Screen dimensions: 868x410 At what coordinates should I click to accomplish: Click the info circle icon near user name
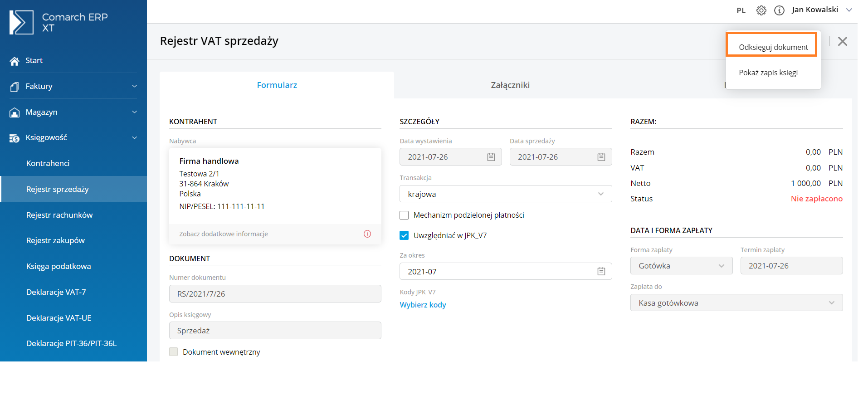779,10
